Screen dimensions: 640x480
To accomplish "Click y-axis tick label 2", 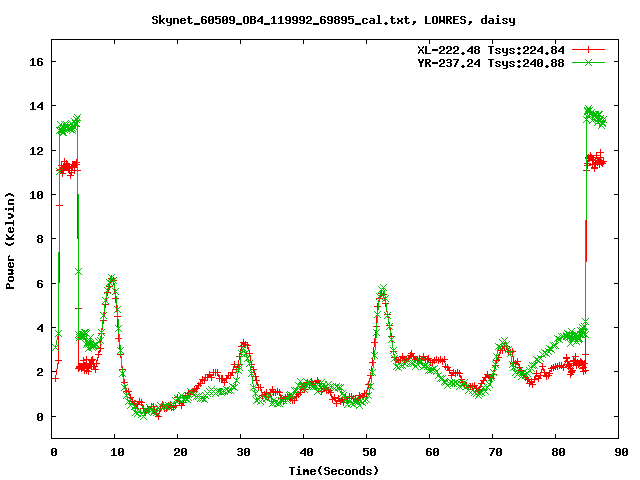I will pyautogui.click(x=40, y=372).
